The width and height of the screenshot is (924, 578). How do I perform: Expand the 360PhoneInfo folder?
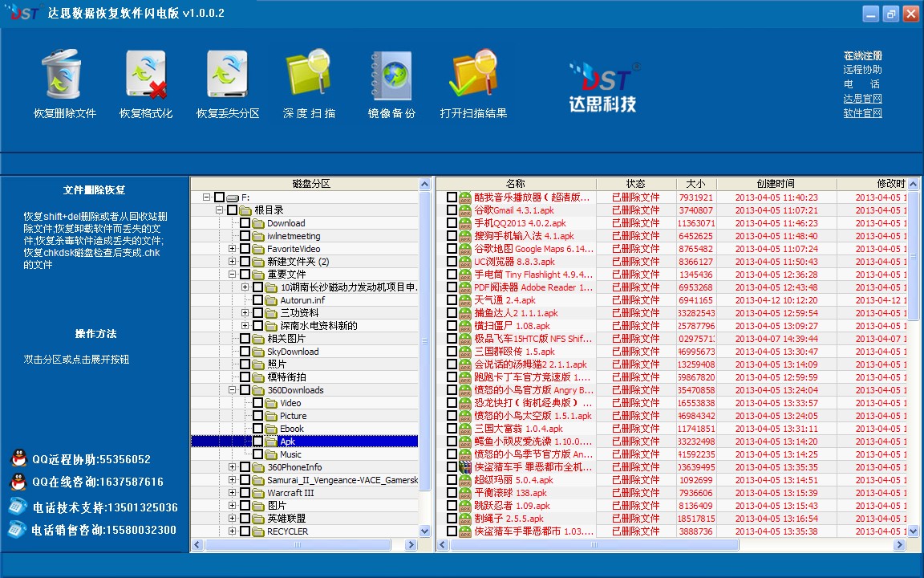pos(232,467)
